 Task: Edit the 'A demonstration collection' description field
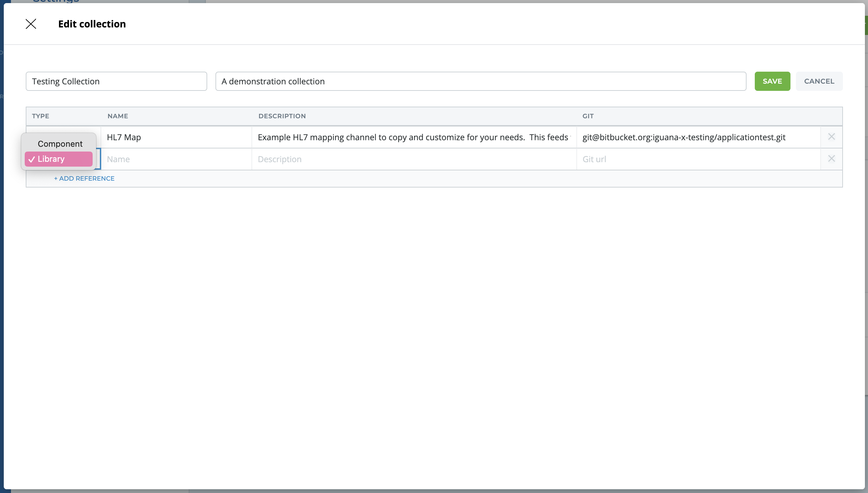tap(480, 81)
